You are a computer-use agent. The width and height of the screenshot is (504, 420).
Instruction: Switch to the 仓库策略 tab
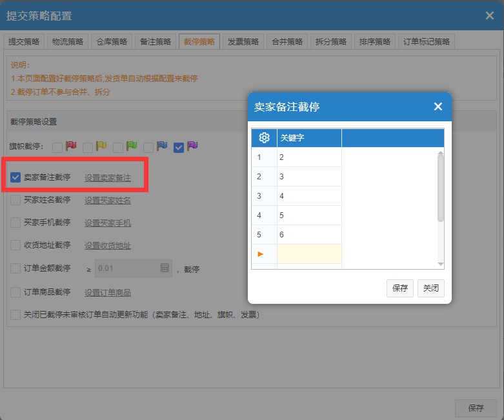pos(112,42)
